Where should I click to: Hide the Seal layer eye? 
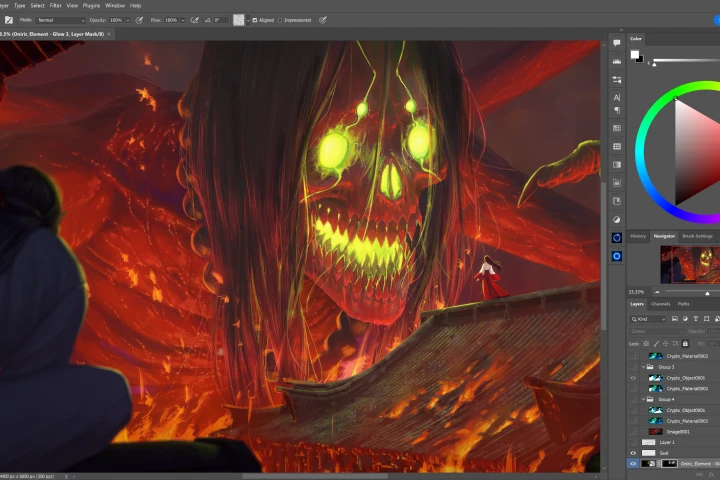click(633, 453)
